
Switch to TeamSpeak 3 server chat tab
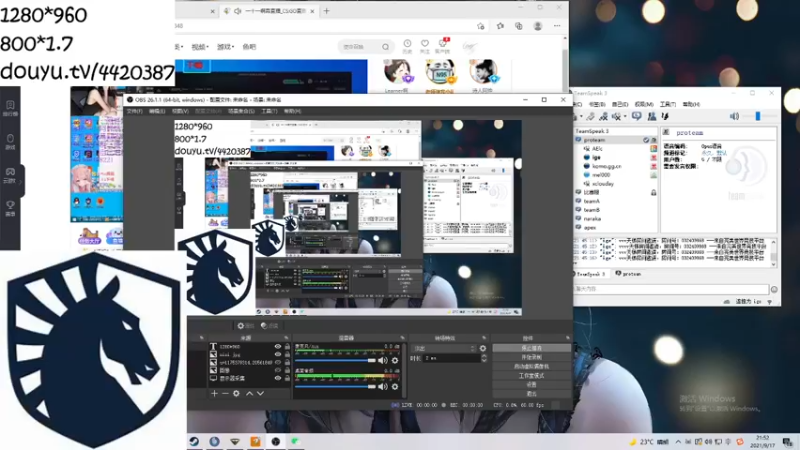coord(590,274)
